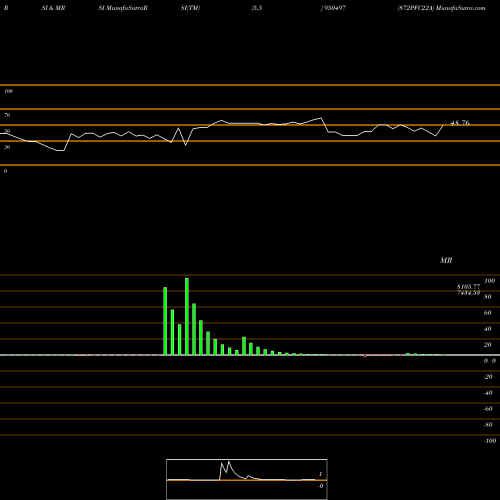This screenshot has width=500, height=500.
Task: Click the 7434.58 value in MR panel
Action: pos(469,293)
